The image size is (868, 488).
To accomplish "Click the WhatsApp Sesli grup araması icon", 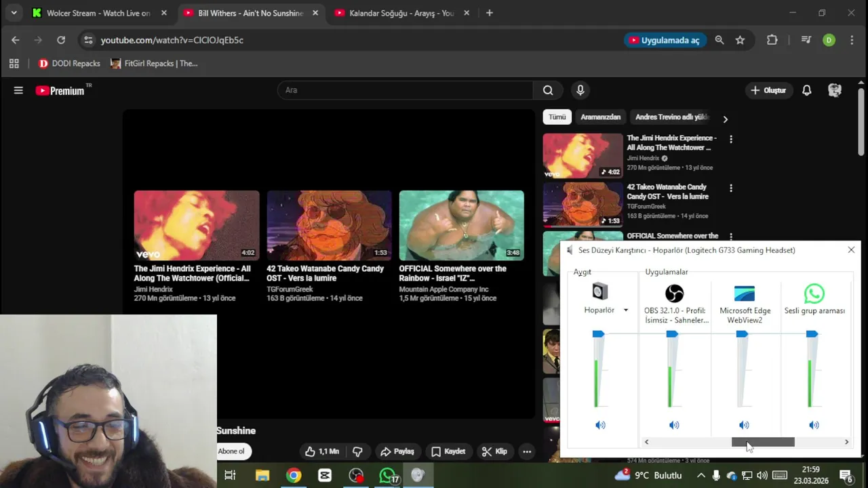I will click(814, 293).
